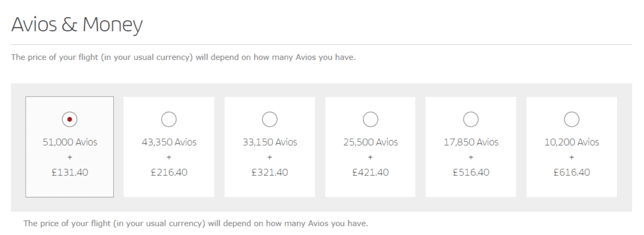
Task: Click the '33,150 Avios' label text
Action: 269,142
